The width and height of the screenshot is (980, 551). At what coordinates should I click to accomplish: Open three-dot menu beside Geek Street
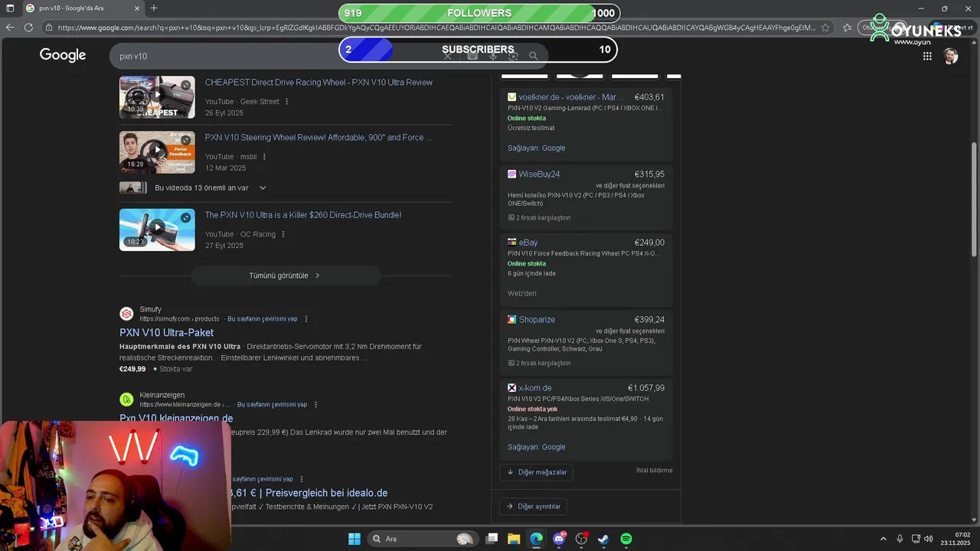point(287,102)
